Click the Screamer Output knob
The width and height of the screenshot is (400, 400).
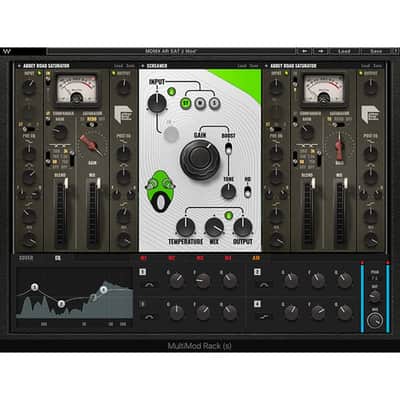point(243,227)
